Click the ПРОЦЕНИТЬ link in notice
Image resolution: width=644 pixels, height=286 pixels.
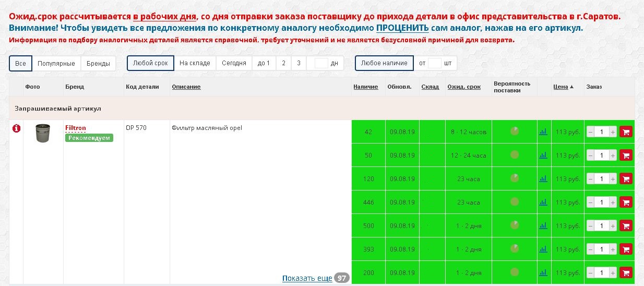pyautogui.click(x=402, y=28)
